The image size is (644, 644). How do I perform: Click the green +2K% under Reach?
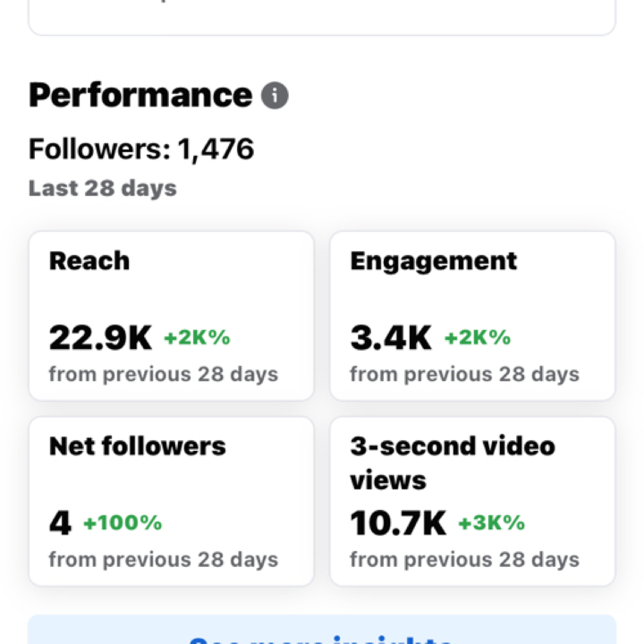(197, 337)
